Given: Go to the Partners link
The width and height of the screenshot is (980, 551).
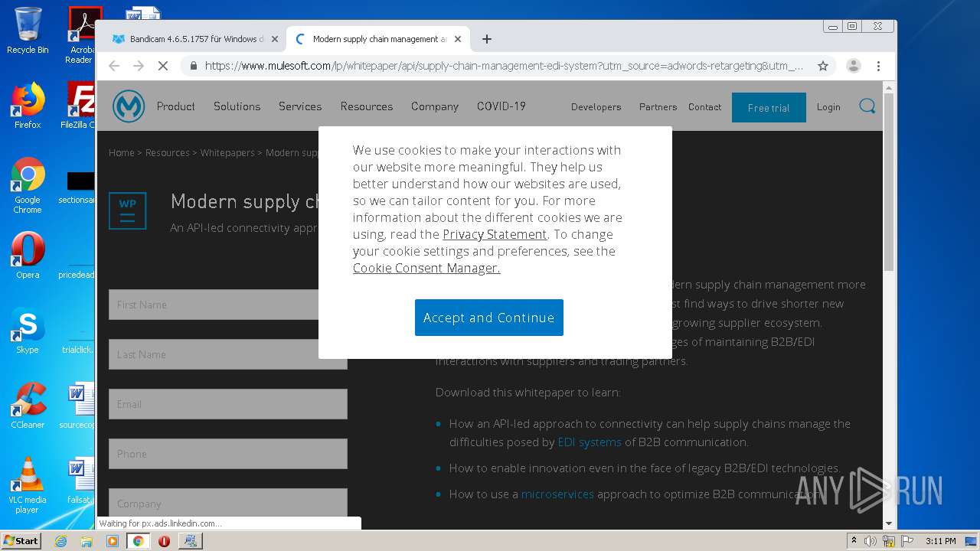Looking at the screenshot, I should click(x=658, y=107).
